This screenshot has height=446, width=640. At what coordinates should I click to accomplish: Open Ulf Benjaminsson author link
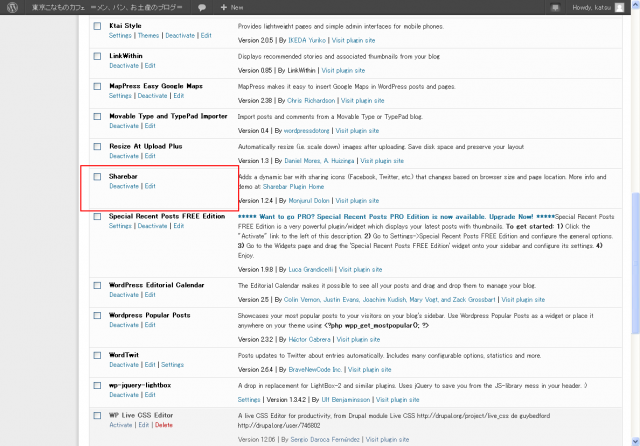point(346,400)
